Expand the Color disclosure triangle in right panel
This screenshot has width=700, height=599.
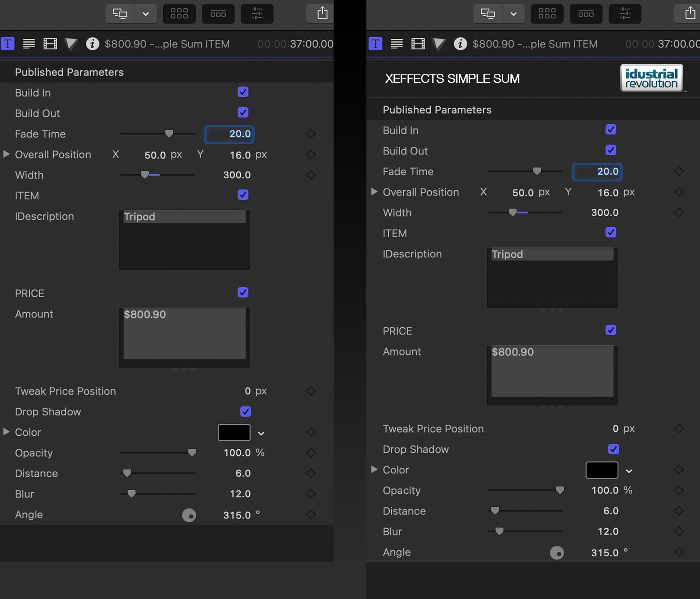(x=374, y=469)
